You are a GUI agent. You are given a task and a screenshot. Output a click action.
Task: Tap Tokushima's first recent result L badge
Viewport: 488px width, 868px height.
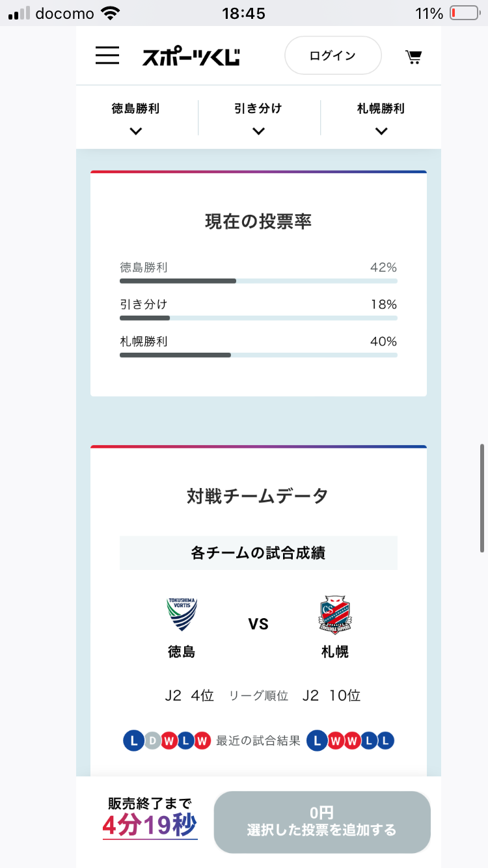133,740
